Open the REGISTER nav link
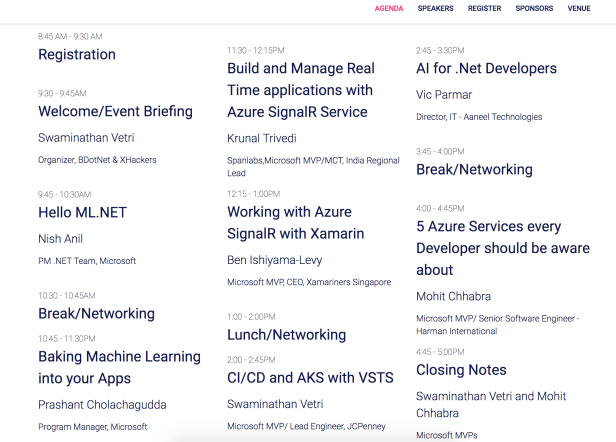The width and height of the screenshot is (616, 442). pos(484,8)
